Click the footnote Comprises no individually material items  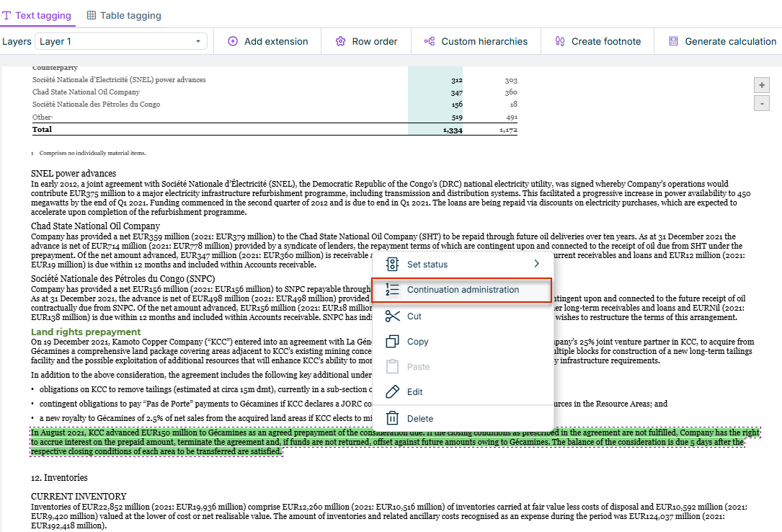point(92,153)
